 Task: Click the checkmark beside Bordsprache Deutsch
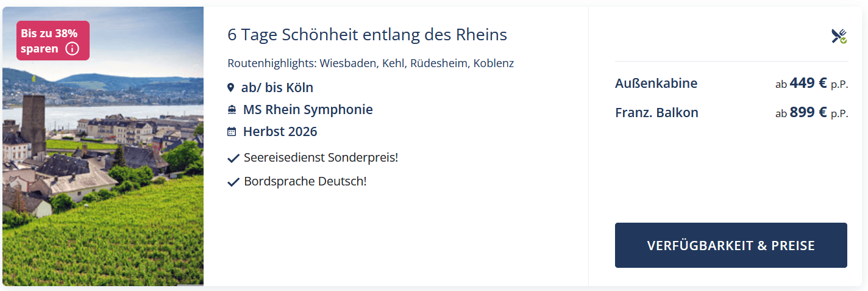click(233, 182)
